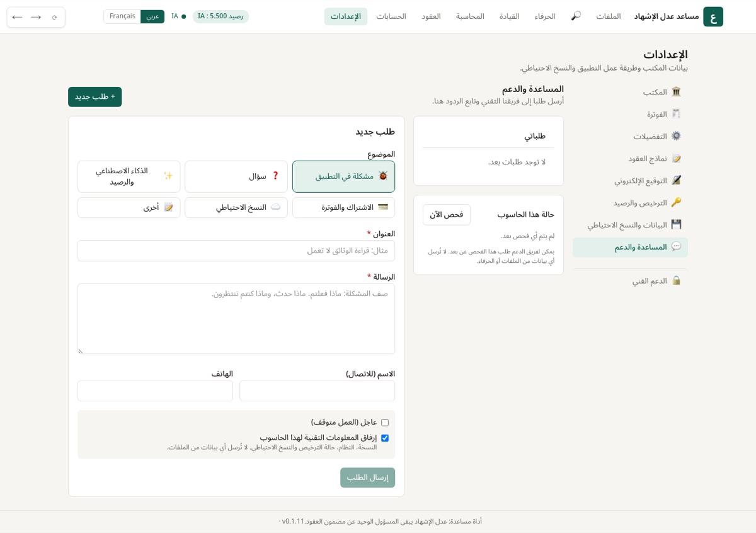Click the building icon beside المكتب
The image size is (756, 533).
point(676,92)
